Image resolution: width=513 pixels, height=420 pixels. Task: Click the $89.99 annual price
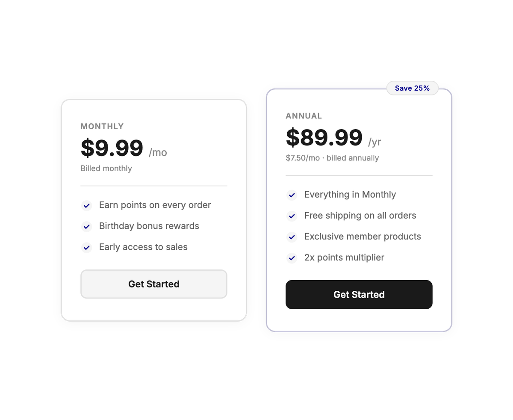pos(324,138)
